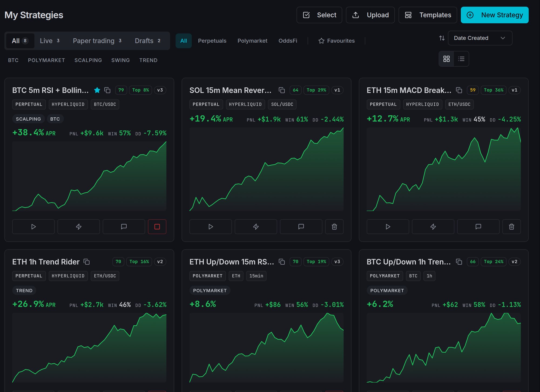540x392 pixels.
Task: Play button on ETH 15m MACD card
Action: pos(388,227)
